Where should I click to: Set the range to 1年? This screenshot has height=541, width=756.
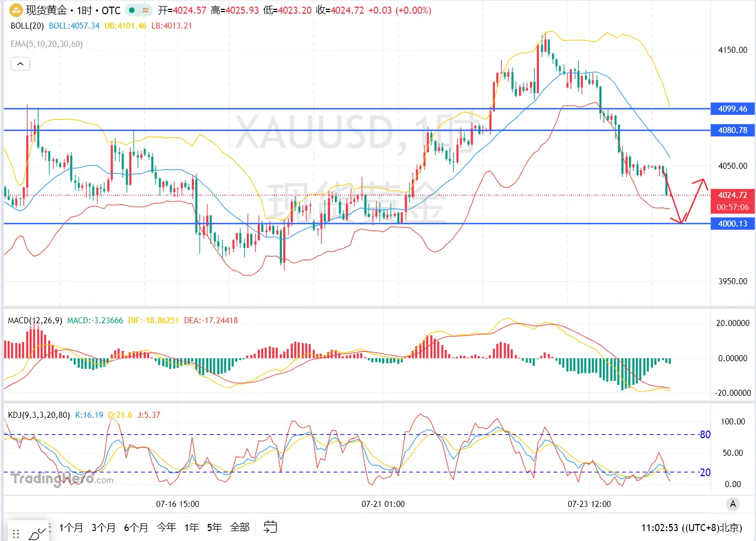pos(191,527)
